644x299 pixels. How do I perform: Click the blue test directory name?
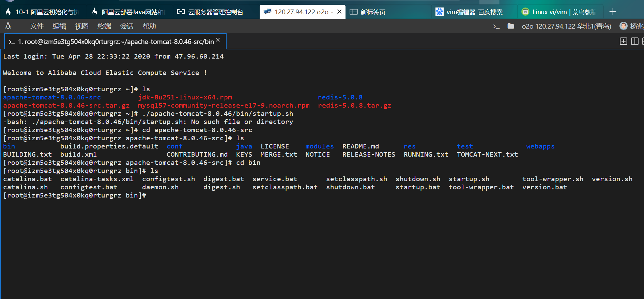tap(465, 146)
